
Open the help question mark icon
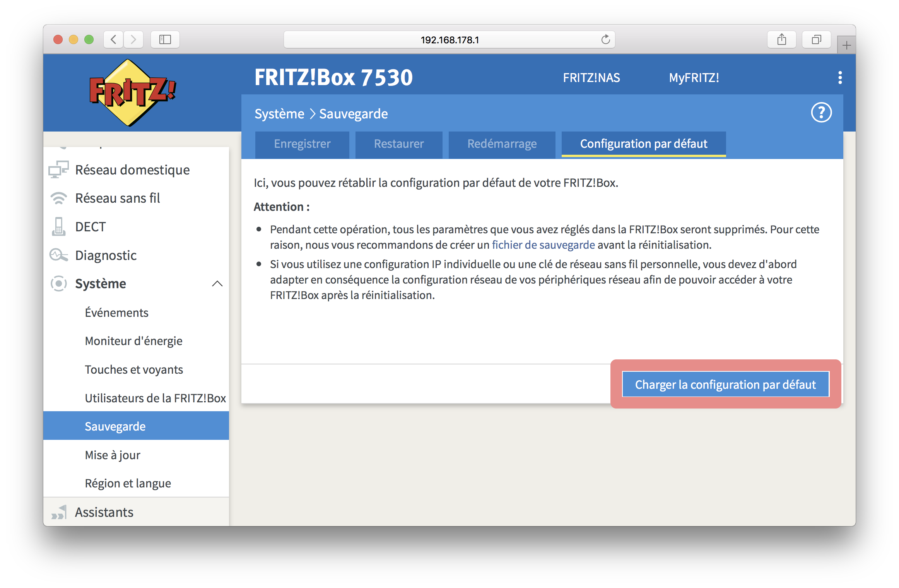(821, 113)
